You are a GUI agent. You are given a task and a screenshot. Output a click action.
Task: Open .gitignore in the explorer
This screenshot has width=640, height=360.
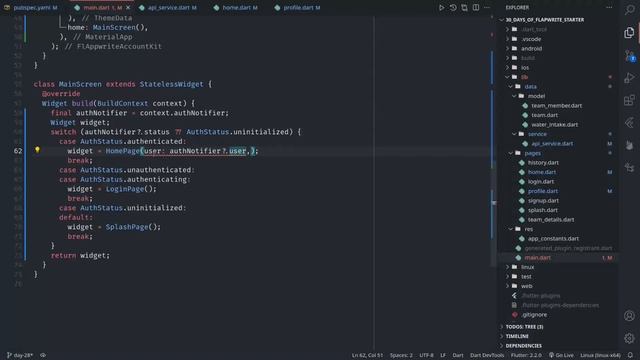pyautogui.click(x=534, y=315)
